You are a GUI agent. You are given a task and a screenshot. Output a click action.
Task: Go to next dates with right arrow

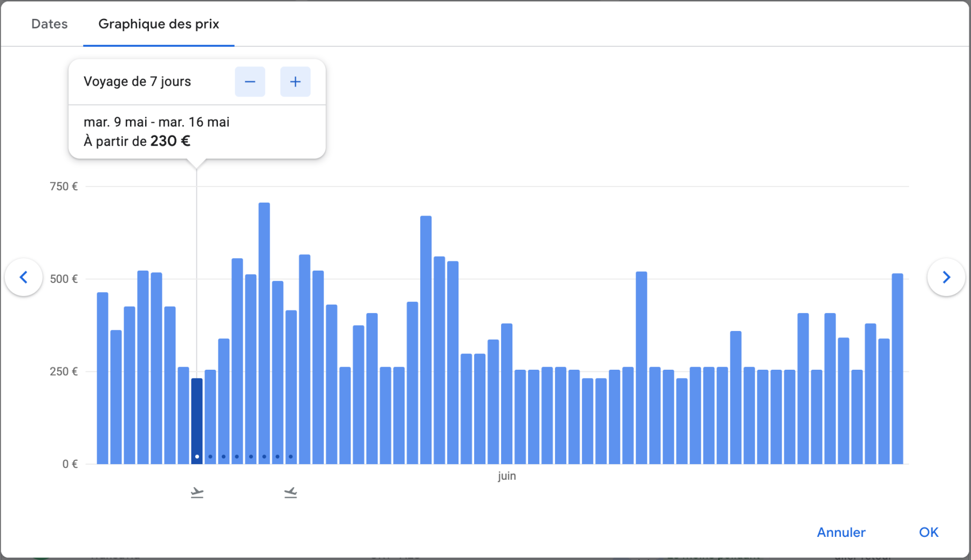946,277
